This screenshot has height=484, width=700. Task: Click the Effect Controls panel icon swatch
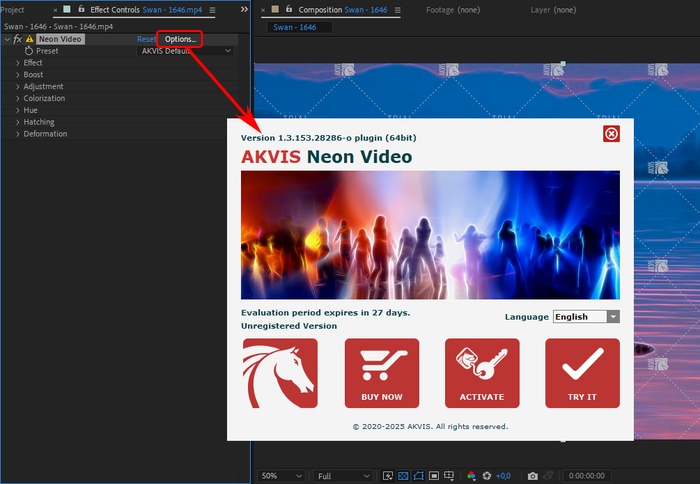coord(67,9)
